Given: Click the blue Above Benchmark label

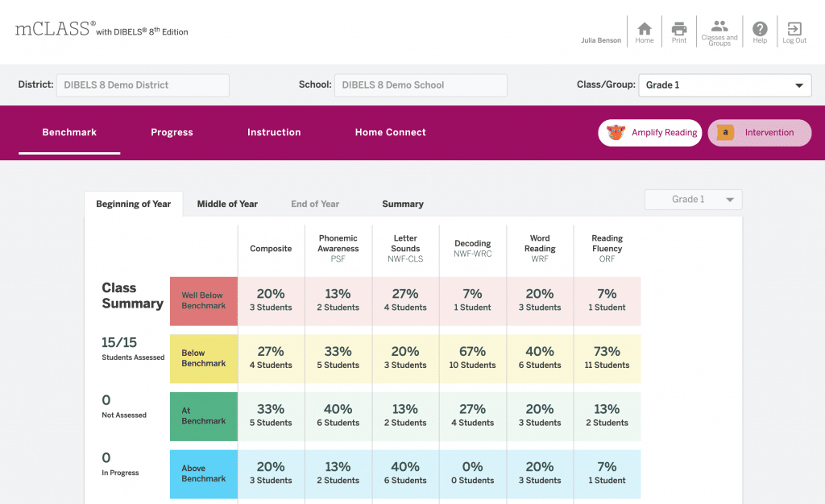Looking at the screenshot, I should (x=204, y=474).
